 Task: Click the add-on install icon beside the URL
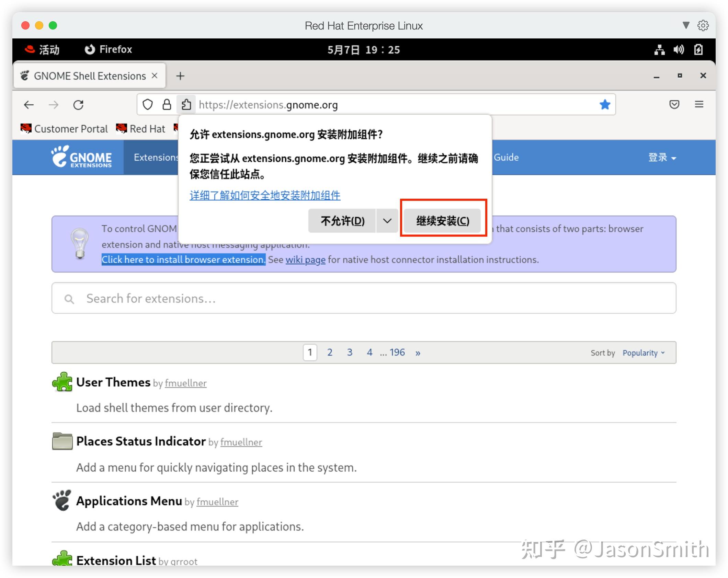[186, 105]
